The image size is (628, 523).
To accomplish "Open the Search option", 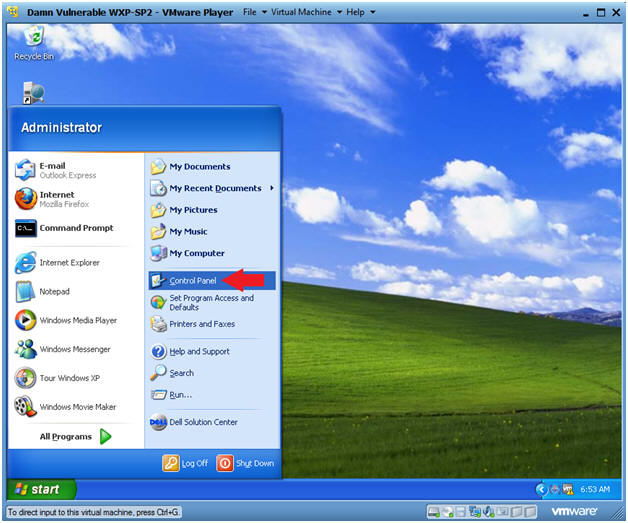I will (x=212, y=373).
